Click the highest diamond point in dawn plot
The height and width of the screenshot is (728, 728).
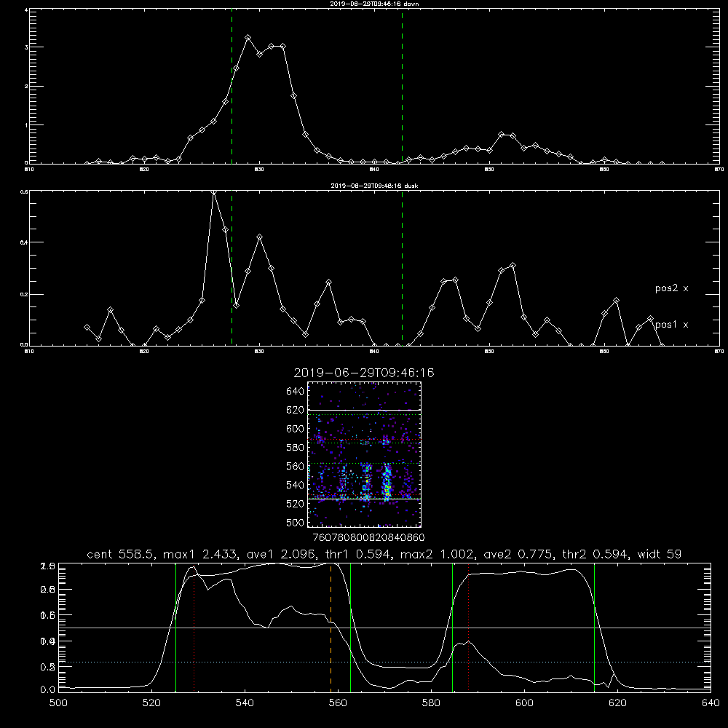248,38
